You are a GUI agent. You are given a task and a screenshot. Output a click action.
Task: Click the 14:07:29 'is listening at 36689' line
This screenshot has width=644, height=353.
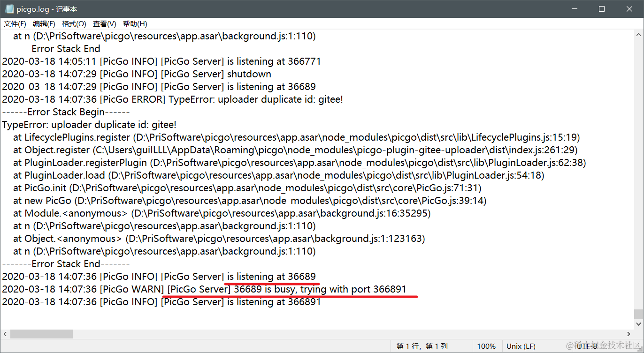[159, 87]
